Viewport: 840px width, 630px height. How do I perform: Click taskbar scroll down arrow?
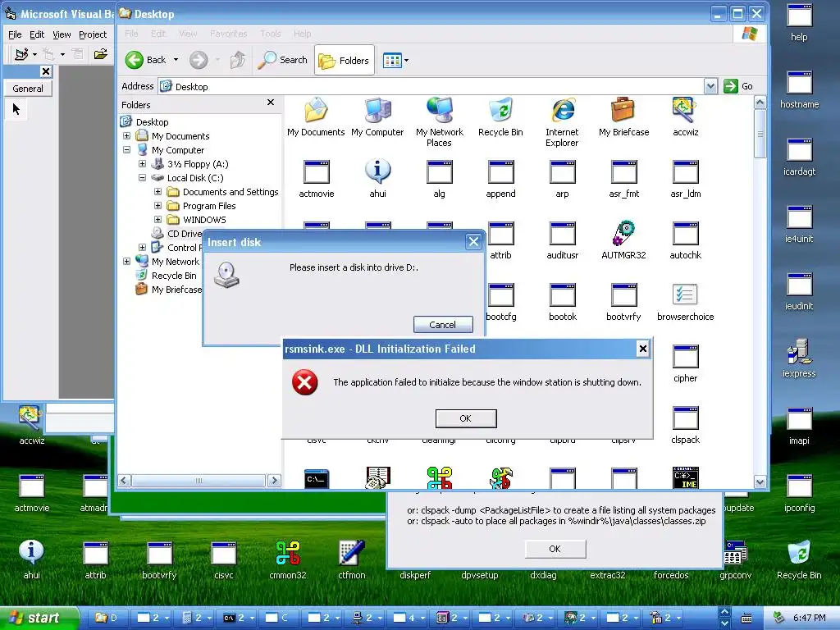click(x=724, y=623)
